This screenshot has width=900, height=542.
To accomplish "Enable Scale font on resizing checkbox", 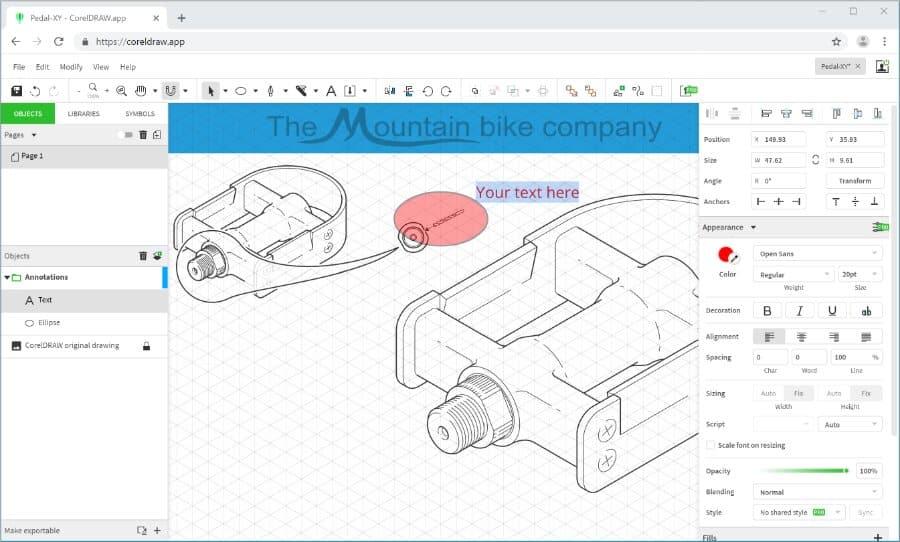I will pyautogui.click(x=710, y=445).
